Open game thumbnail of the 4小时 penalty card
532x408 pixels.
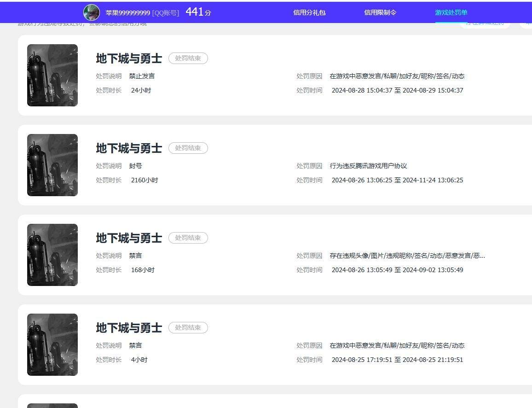(x=52, y=344)
